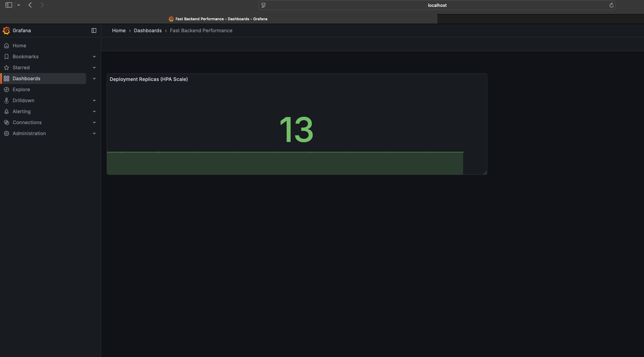The height and width of the screenshot is (357, 644).
Task: Click the Connections icon in the sidebar
Action: click(7, 122)
